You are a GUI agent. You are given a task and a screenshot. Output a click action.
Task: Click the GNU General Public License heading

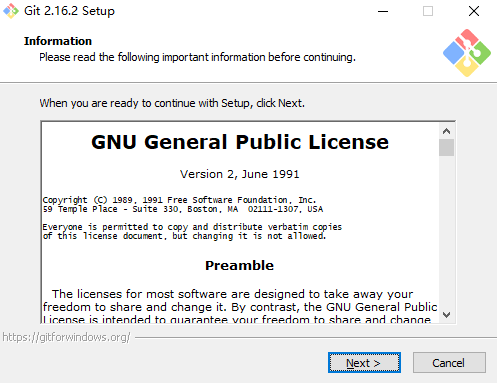[240, 142]
